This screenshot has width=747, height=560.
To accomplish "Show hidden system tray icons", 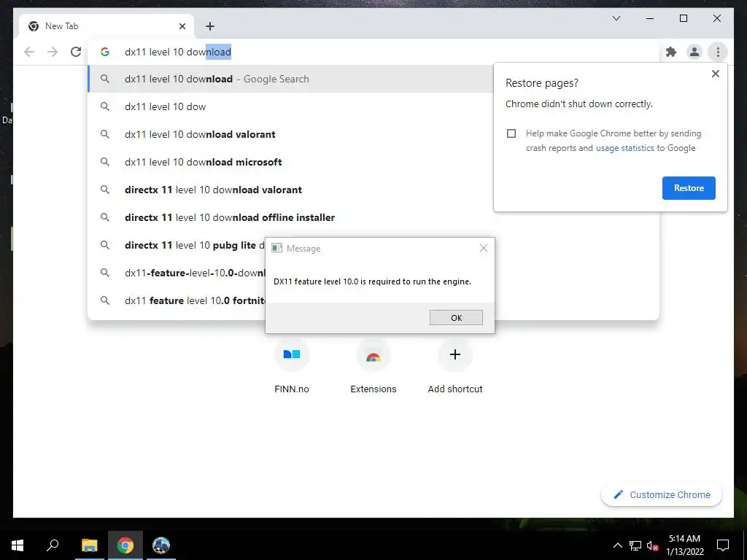I will (x=617, y=545).
